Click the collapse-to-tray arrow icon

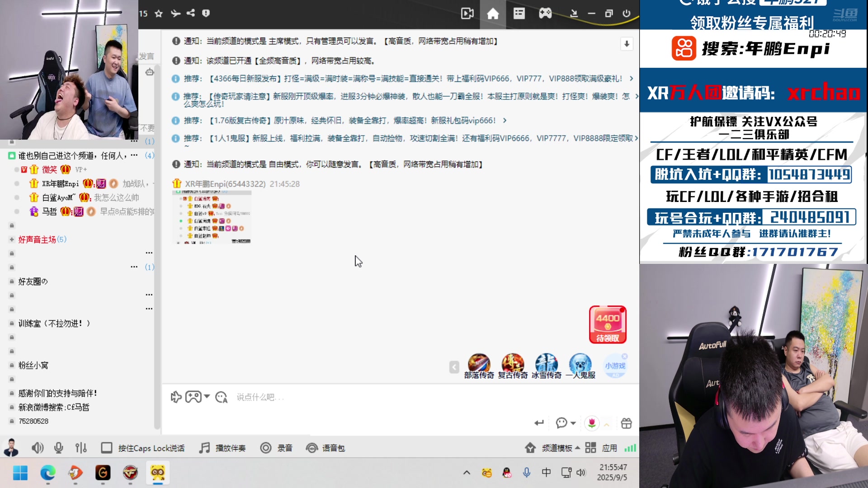coord(574,14)
